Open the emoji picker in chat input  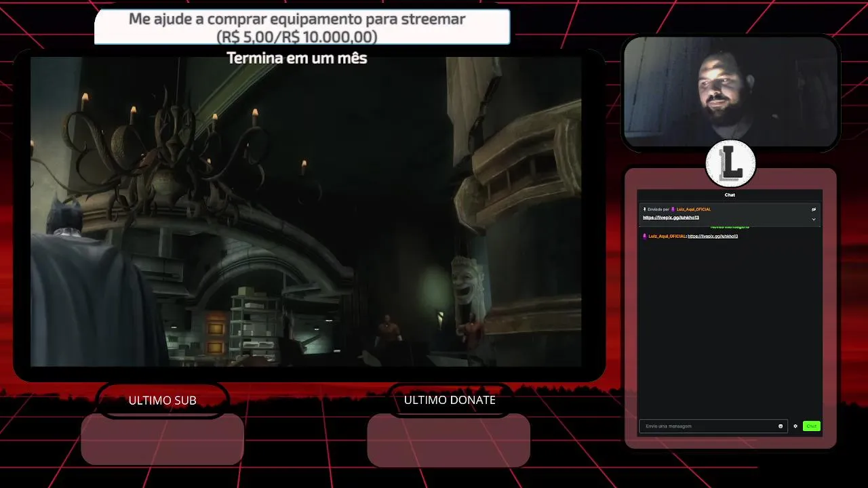(x=781, y=426)
